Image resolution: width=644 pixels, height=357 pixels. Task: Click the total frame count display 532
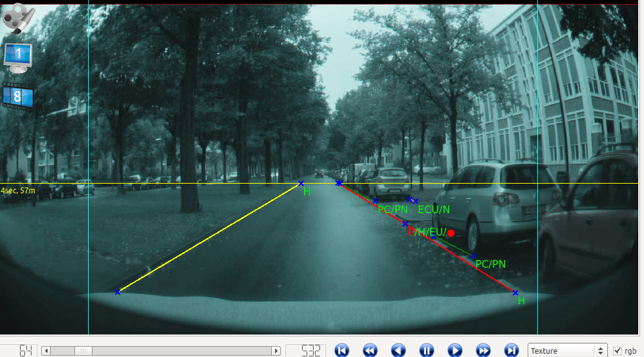point(311,351)
